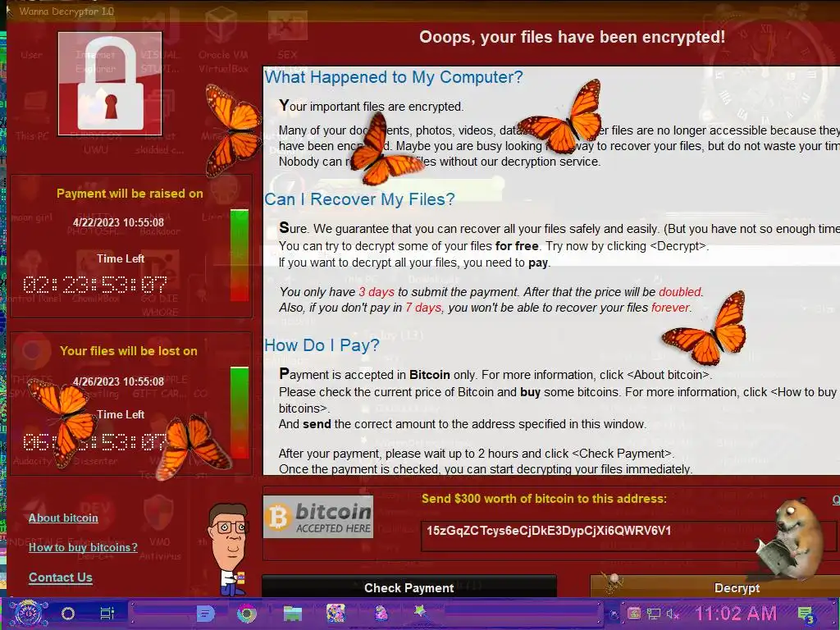This screenshot has width=840, height=630.
Task: Click Send $300 worth of bitcoin text
Action: (544, 499)
